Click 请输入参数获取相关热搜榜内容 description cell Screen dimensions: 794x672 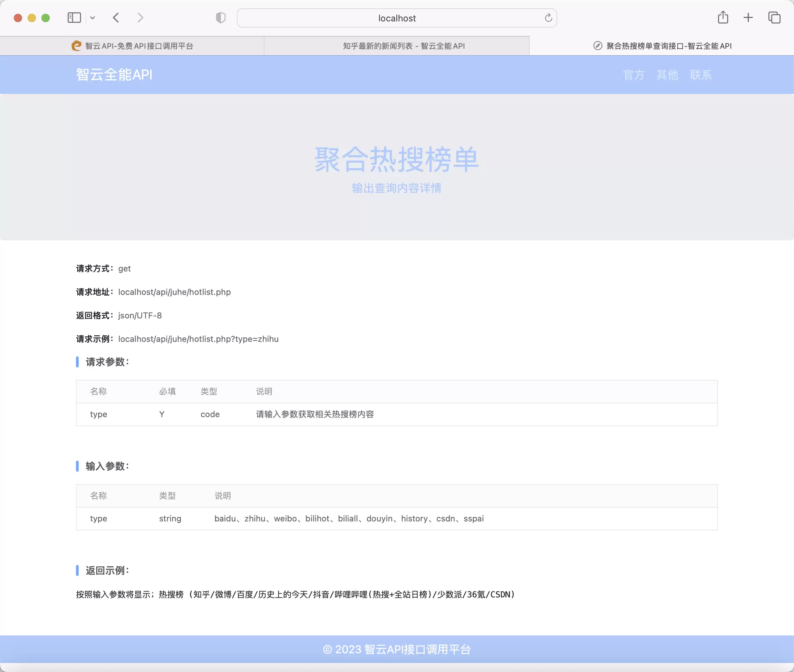tap(315, 414)
